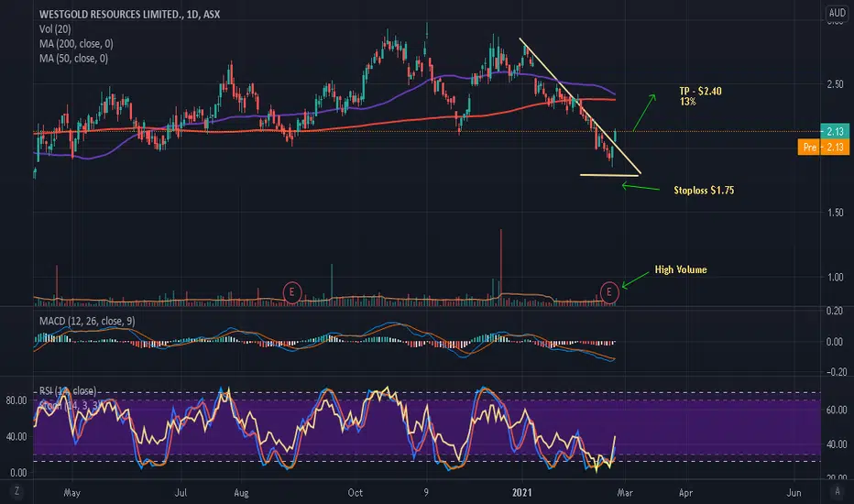This screenshot has width=854, height=504.
Task: Click the 80.00 Stoch axis label
Action: (16, 400)
